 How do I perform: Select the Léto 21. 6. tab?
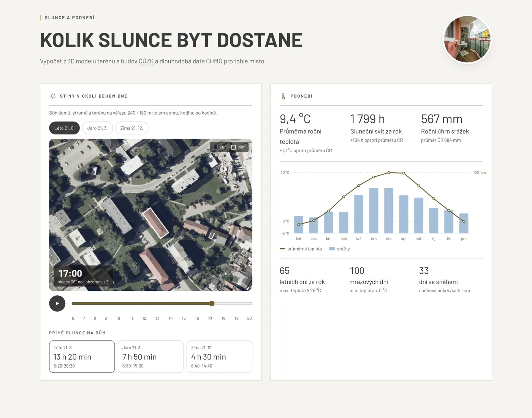[64, 128]
